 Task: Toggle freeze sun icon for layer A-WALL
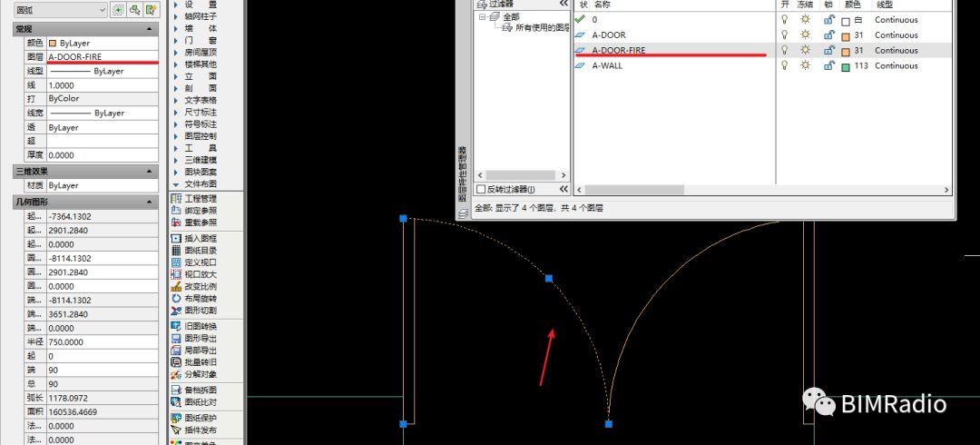[x=806, y=65]
